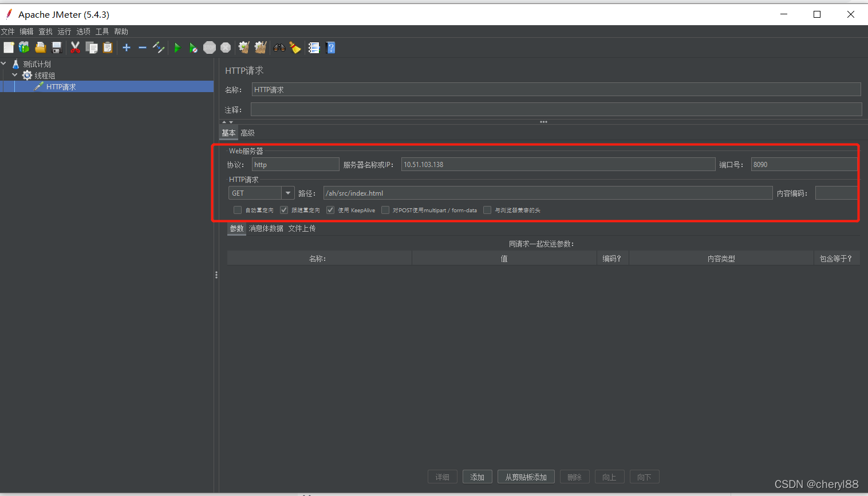Uncheck the 跟随重定向 checkbox
Viewport: 868px width, 496px height.
tap(284, 210)
